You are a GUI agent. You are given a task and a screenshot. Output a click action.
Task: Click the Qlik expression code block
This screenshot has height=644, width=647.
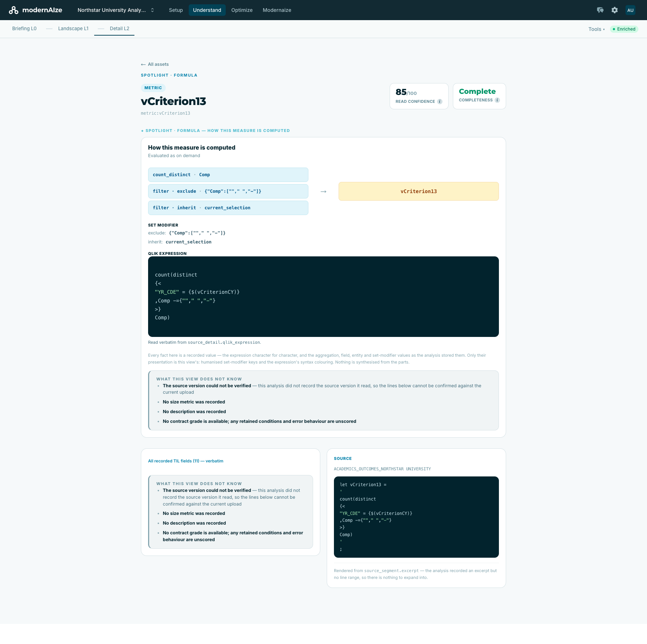(323, 297)
